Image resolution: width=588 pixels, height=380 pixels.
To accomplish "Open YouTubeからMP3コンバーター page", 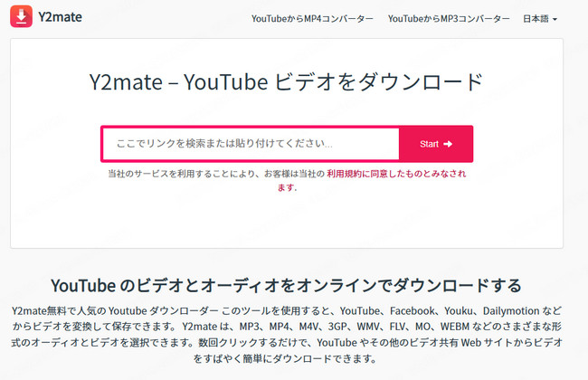I will pos(449,19).
